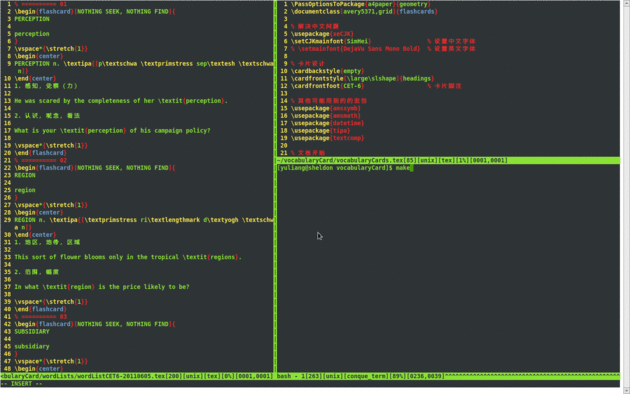Click \vspace*{\stretch{1}} on line 19
The image size is (630, 394).
tap(51, 145)
